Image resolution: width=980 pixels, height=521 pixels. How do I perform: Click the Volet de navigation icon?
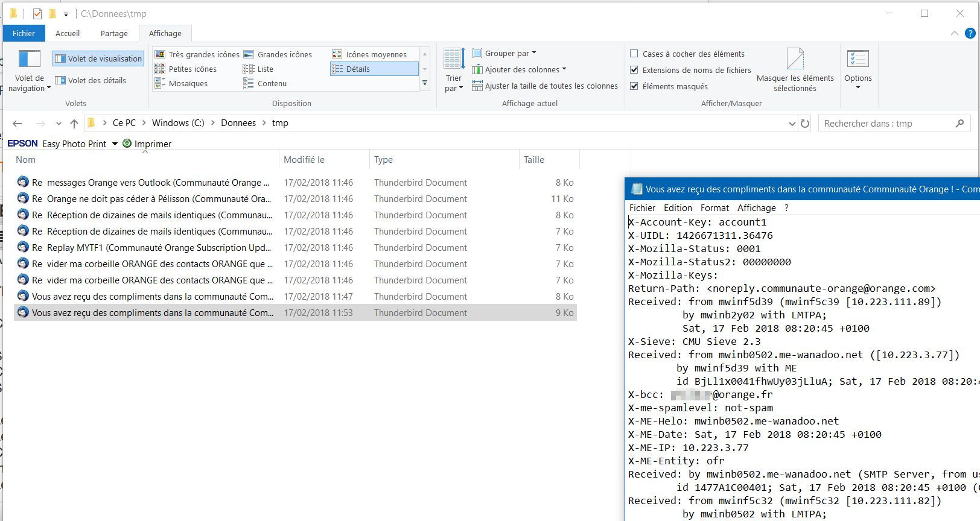29,59
